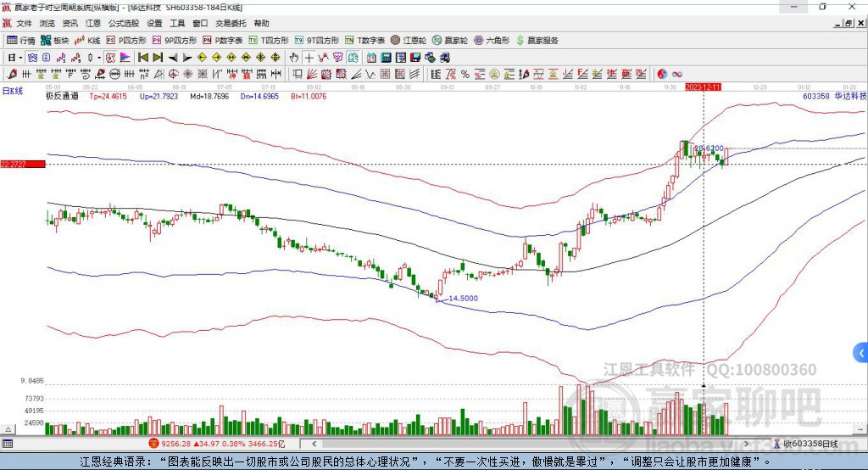The height and width of the screenshot is (470, 868).
Task: Open the 交易委托 menu
Action: click(231, 23)
